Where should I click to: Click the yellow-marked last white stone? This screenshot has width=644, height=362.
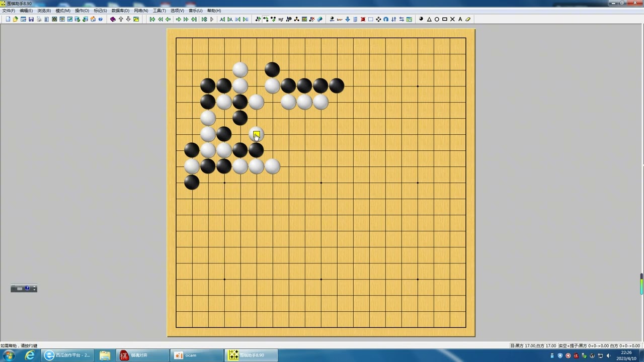pos(257,134)
